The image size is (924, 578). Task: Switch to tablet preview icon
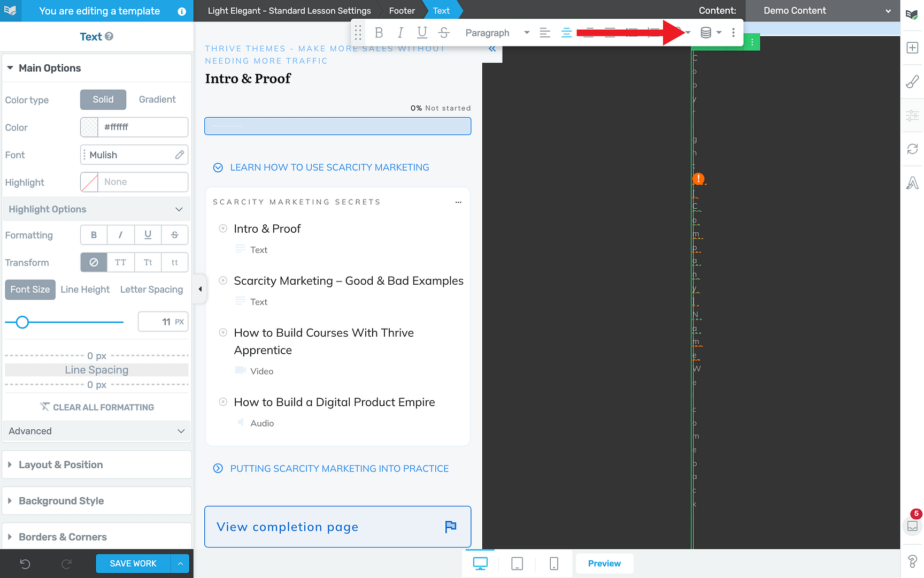(517, 563)
